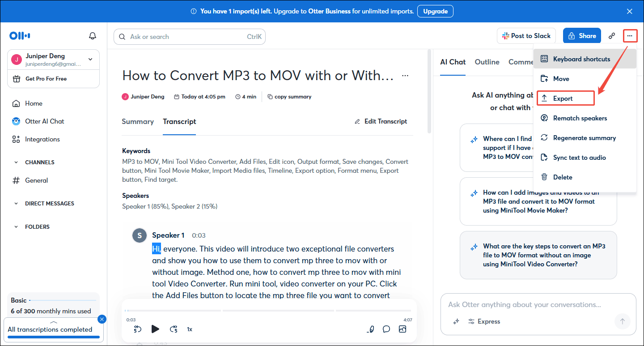Choose Move in the options menu

[585, 79]
